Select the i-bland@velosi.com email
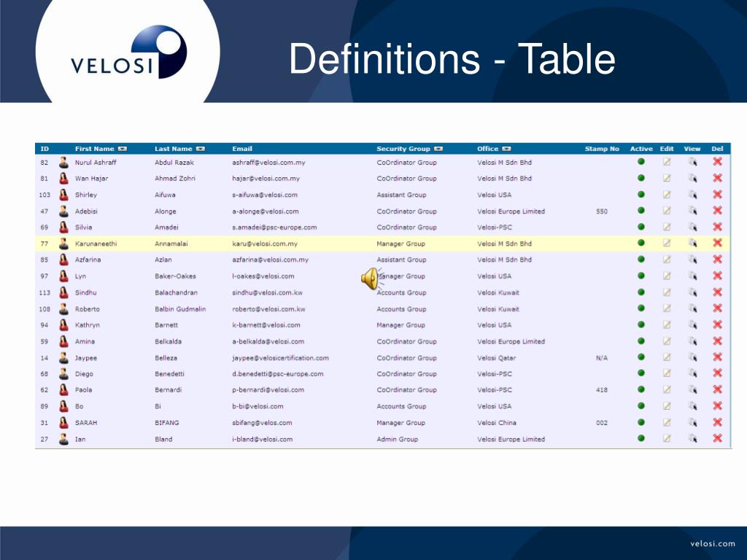The image size is (747, 560). tap(263, 439)
